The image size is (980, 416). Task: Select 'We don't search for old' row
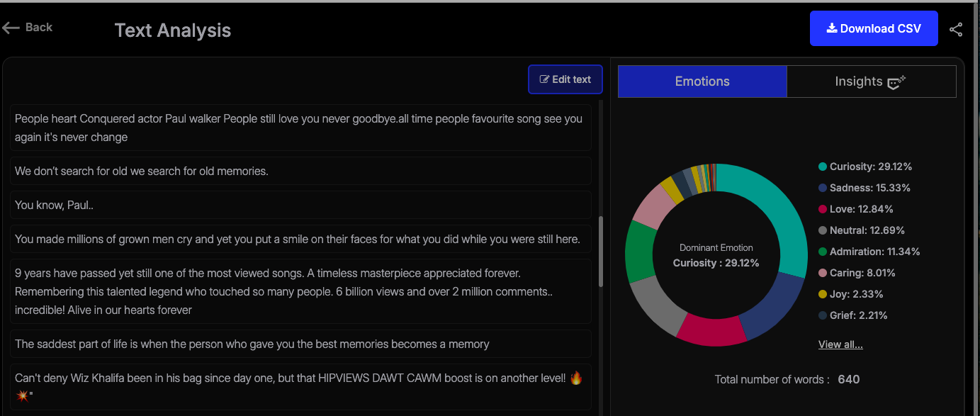[x=300, y=171]
